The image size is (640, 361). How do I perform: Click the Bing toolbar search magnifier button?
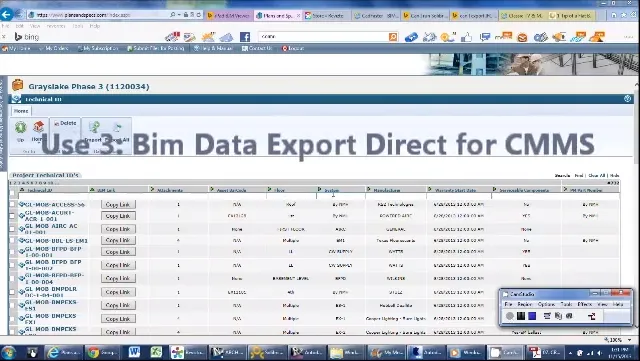click(393, 37)
